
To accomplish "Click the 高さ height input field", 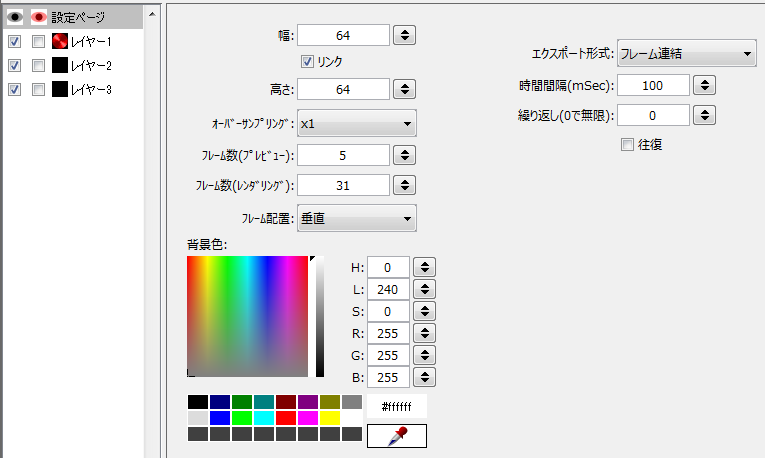I will pos(343,89).
